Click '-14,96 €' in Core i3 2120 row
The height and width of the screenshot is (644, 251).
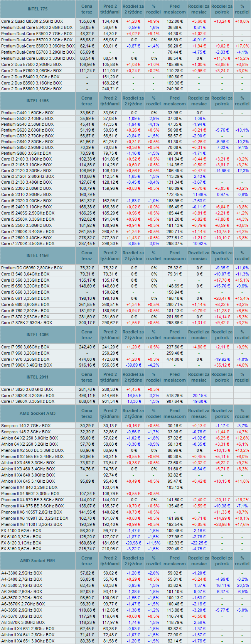point(222,171)
